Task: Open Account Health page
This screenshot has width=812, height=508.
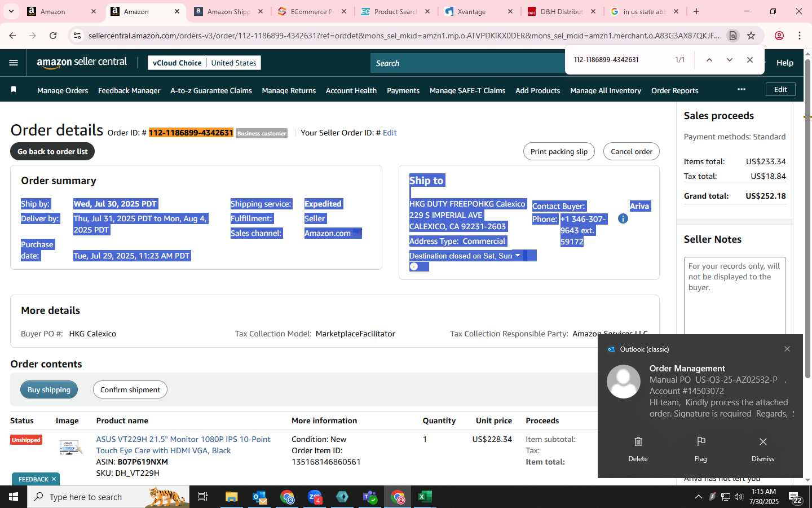Action: coord(351,90)
